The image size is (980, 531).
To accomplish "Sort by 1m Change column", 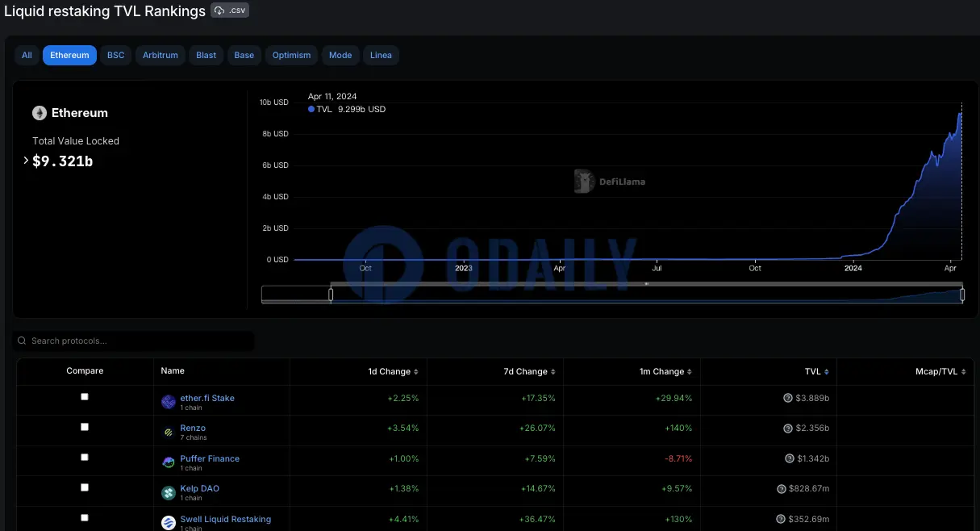I will (x=667, y=371).
